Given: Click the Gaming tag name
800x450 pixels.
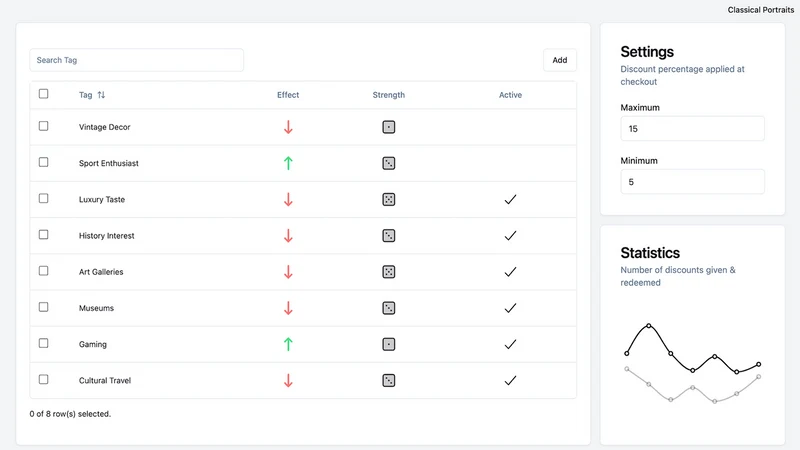Looking at the screenshot, I should pos(93,344).
